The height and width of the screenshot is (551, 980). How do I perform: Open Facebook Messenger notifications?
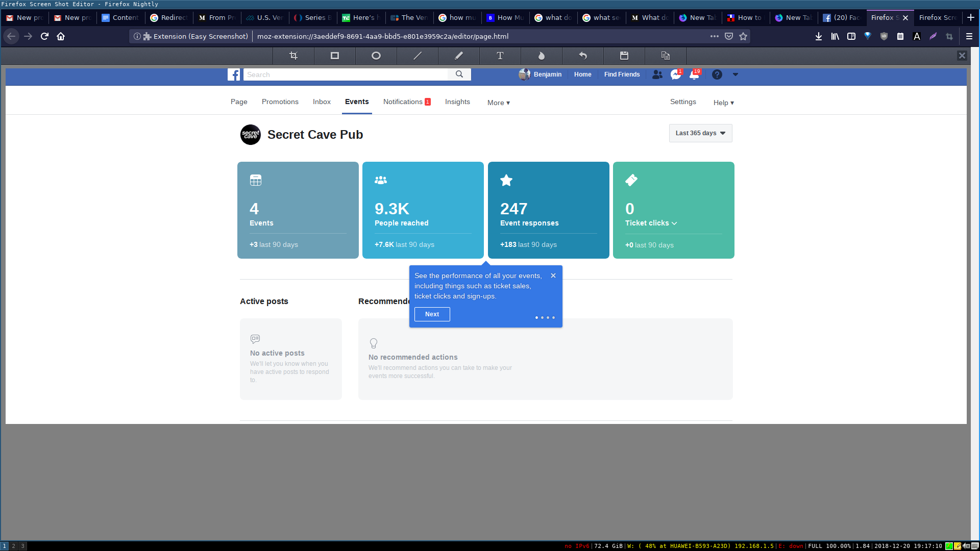(676, 74)
